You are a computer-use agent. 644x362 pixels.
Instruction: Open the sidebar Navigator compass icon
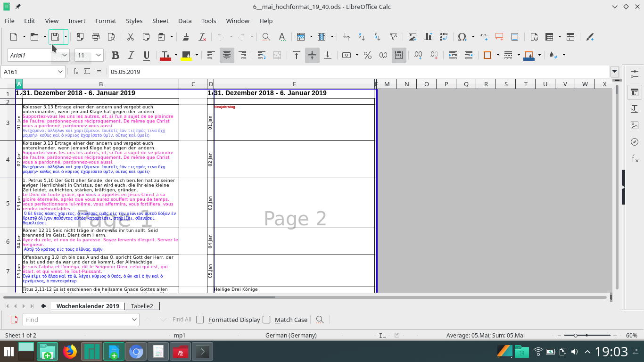[635, 142]
